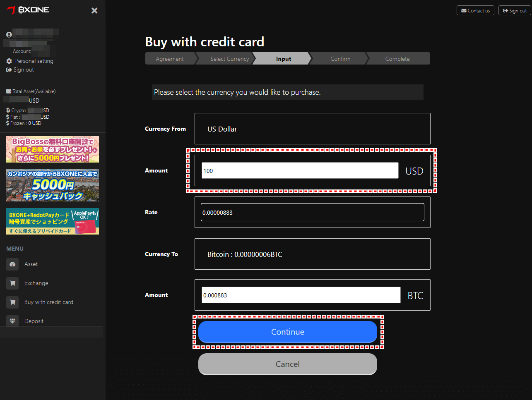Click the 'Please select the currency' instruction text
This screenshot has width=532, height=400.
pyautogui.click(x=237, y=92)
